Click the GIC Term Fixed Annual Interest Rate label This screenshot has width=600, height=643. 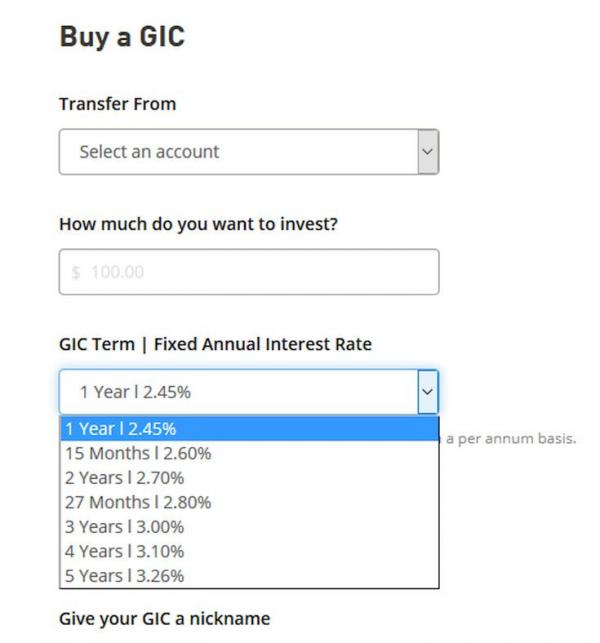[215, 344]
